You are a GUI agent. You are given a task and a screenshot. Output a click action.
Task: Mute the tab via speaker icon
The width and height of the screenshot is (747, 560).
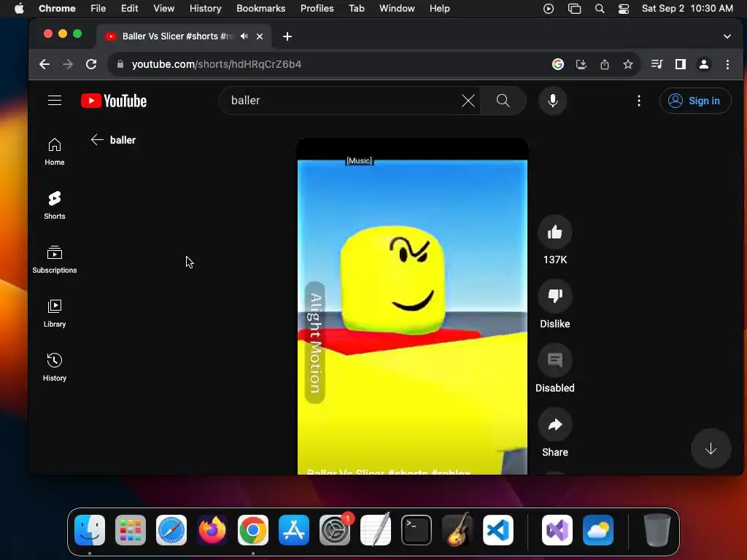tap(244, 36)
